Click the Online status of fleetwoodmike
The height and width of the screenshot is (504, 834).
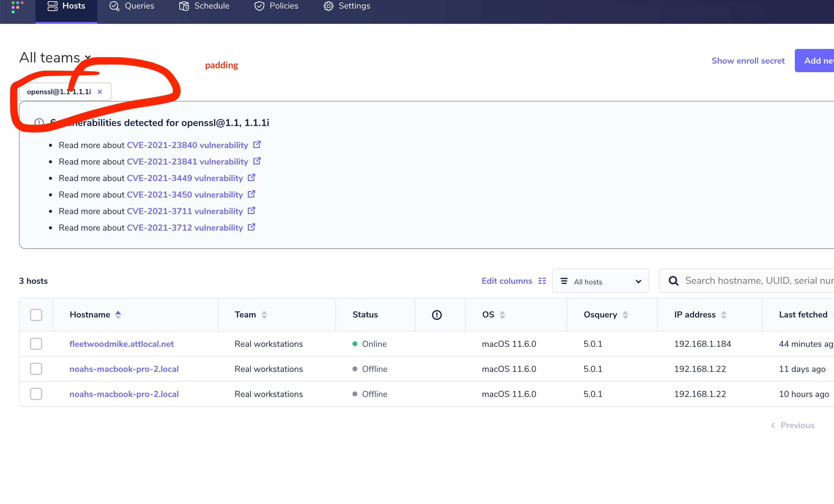click(369, 344)
